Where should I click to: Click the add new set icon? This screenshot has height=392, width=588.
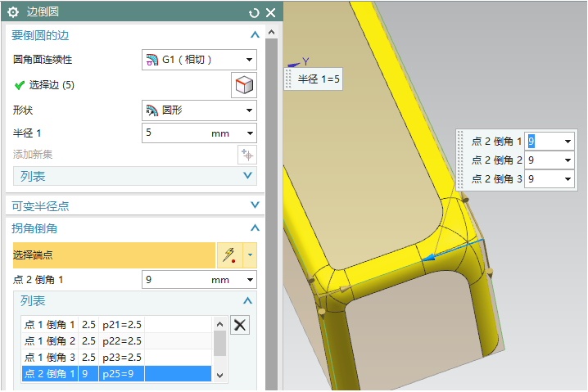(247, 155)
